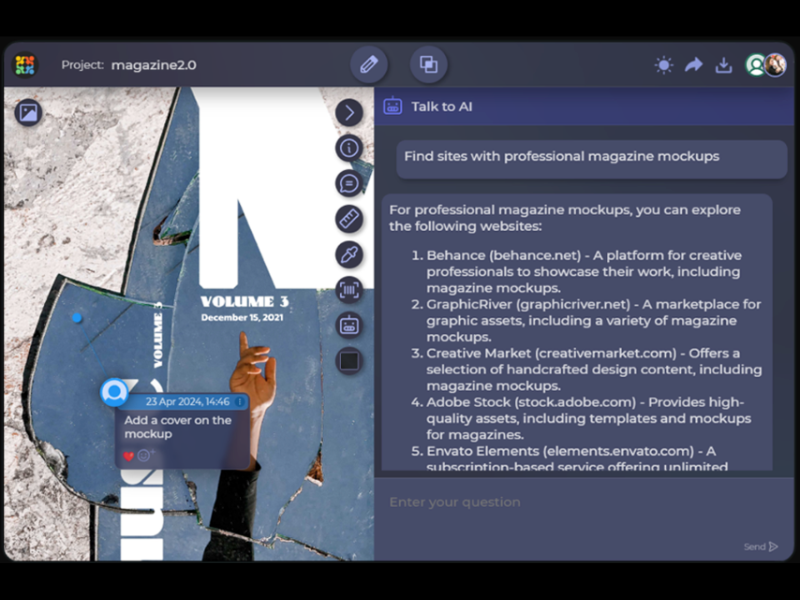The width and height of the screenshot is (800, 600).
Task: Add an emoji reaction to the comment
Action: click(145, 455)
